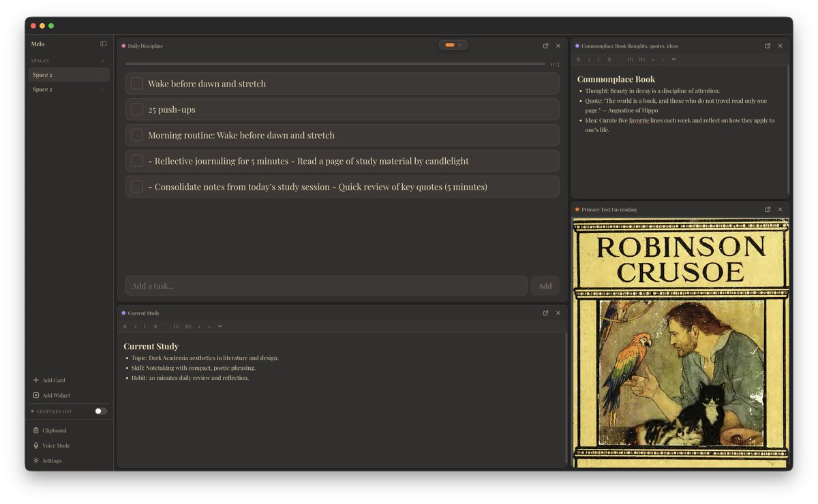Click Add Widget in the sidebar
The image size is (818, 504).
pos(51,395)
